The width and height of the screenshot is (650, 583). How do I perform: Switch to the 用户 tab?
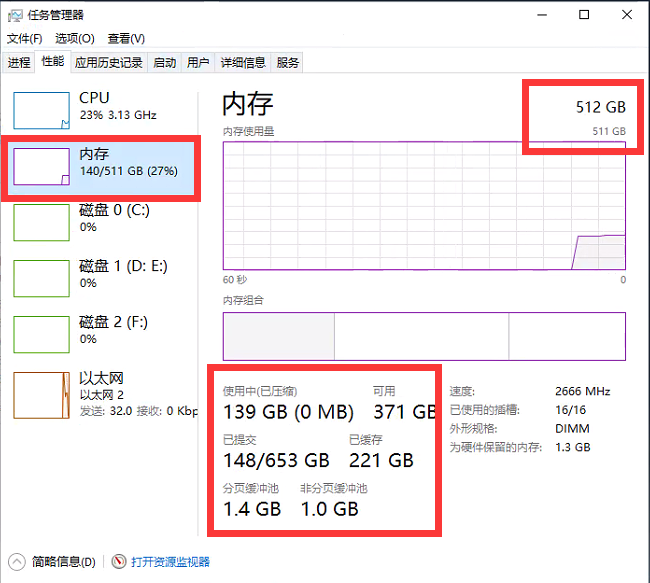click(x=198, y=63)
